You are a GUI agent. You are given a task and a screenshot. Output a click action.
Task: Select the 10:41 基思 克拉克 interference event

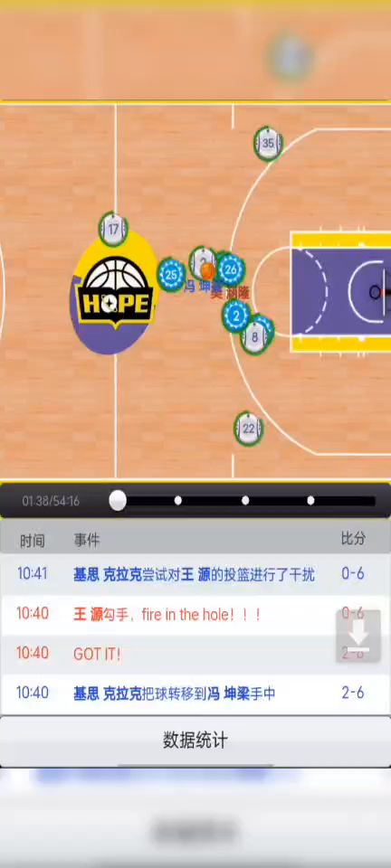tap(195, 574)
